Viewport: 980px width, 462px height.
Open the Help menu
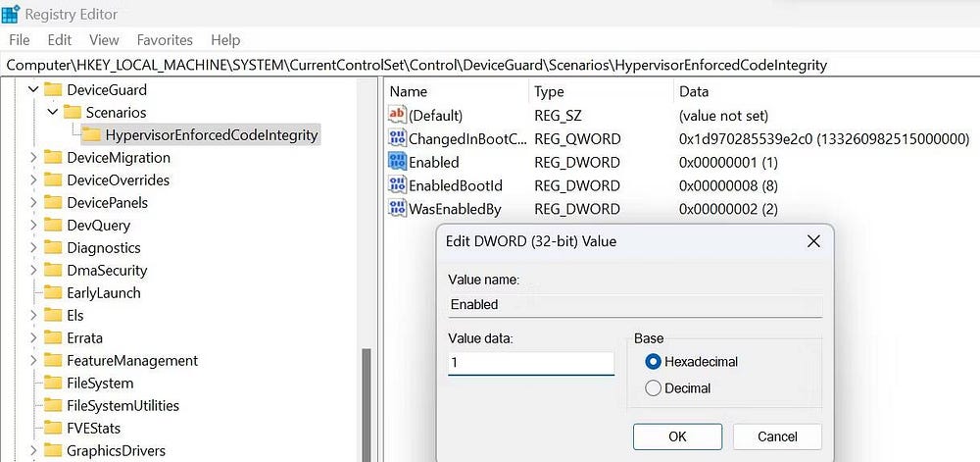225,40
